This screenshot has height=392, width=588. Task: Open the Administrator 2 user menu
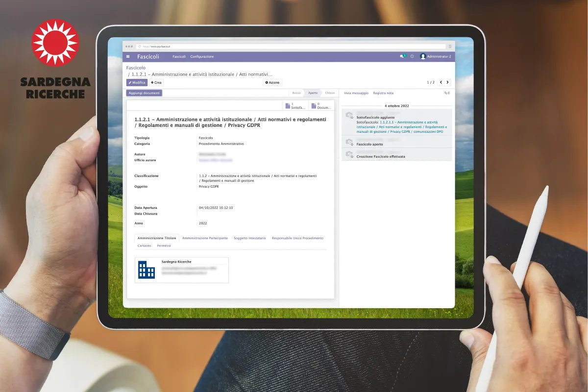436,56
